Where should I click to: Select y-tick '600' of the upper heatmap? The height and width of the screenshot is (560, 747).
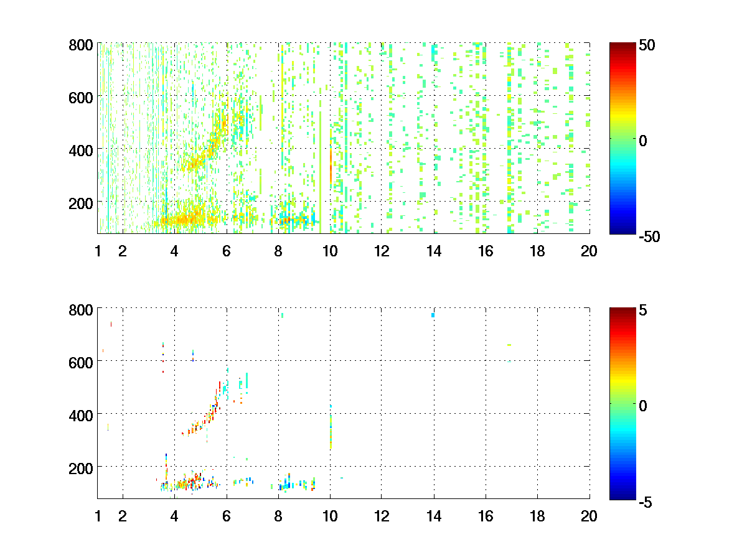tap(81, 97)
